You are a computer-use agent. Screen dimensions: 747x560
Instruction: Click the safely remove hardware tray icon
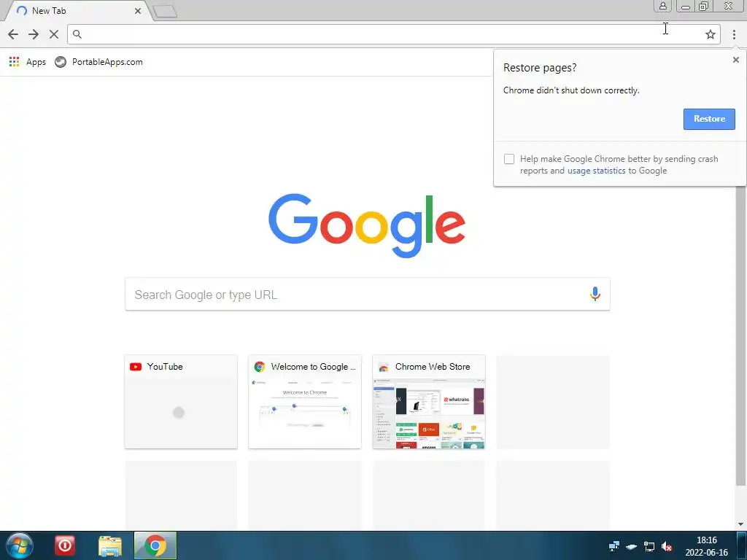(x=631, y=547)
